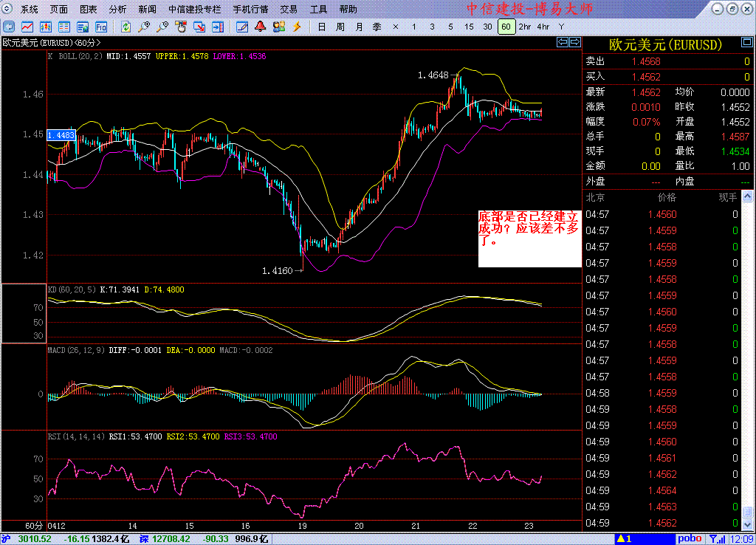
Task: Open the 交易 menu
Action: 289,9
